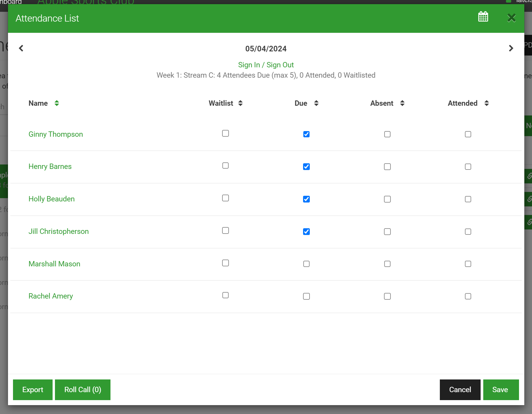Start Roll Call (0)
The image size is (532, 414).
coord(83,390)
